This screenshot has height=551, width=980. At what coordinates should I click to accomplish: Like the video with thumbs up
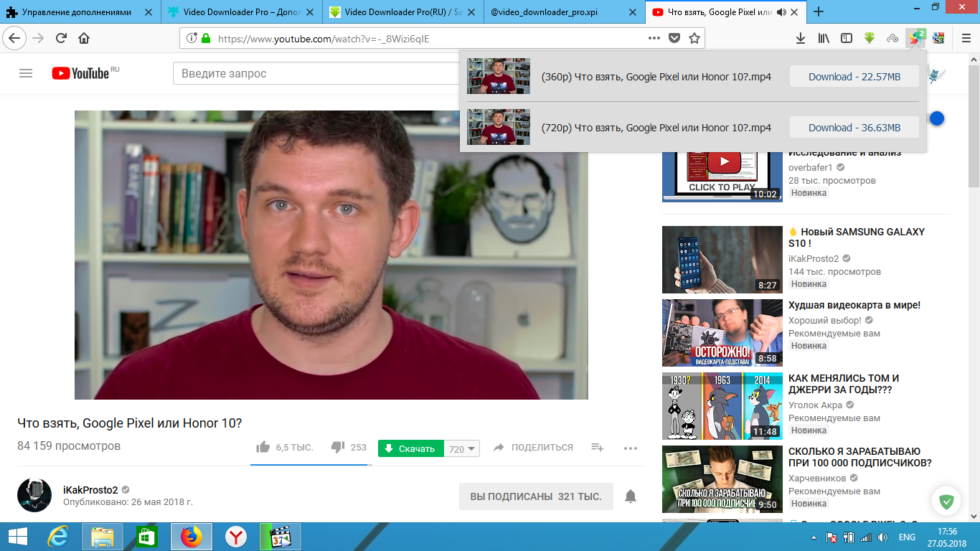coord(263,448)
